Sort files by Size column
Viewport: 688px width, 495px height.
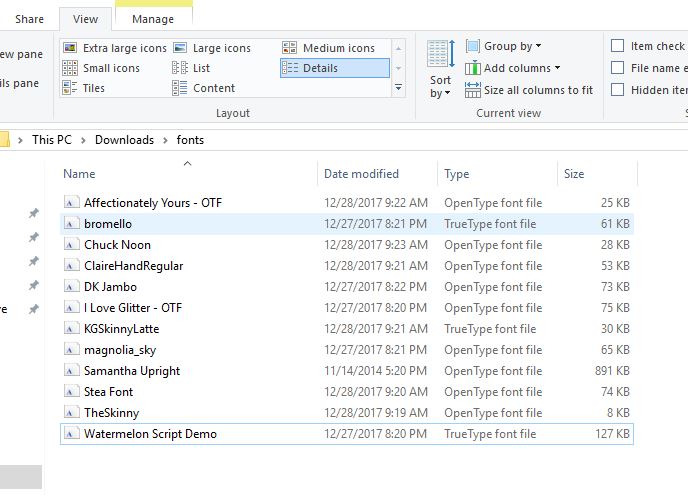click(x=597, y=174)
